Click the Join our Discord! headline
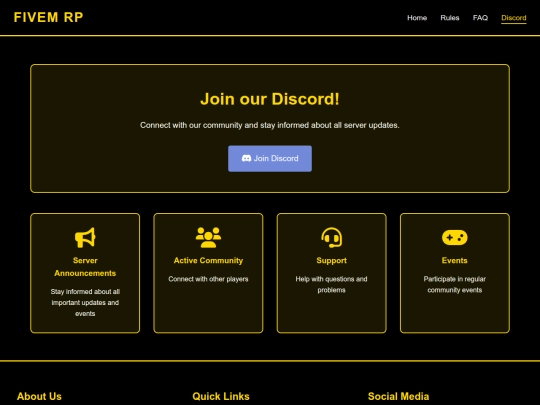Image resolution: width=540 pixels, height=405 pixels. tap(270, 99)
